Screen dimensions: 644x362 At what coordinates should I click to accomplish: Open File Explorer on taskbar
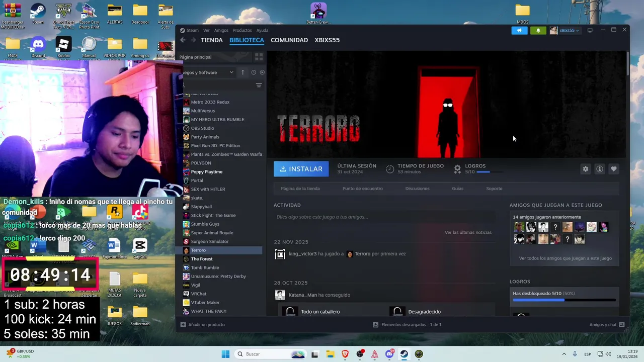click(x=330, y=354)
